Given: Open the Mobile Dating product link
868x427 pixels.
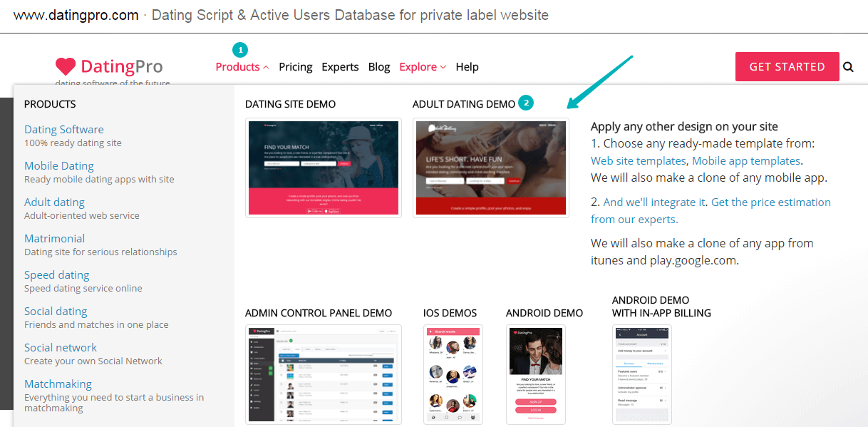Looking at the screenshot, I should [59, 165].
